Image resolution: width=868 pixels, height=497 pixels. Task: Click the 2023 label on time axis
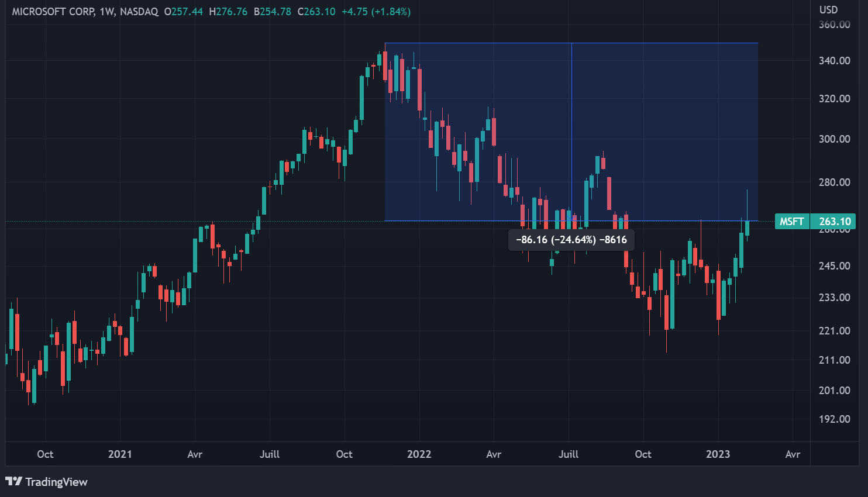point(718,454)
